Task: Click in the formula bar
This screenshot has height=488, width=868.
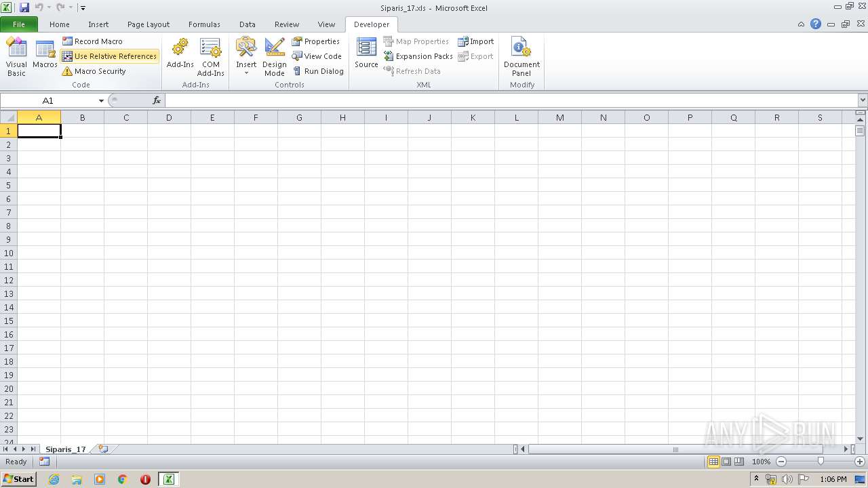Action: pyautogui.click(x=511, y=100)
